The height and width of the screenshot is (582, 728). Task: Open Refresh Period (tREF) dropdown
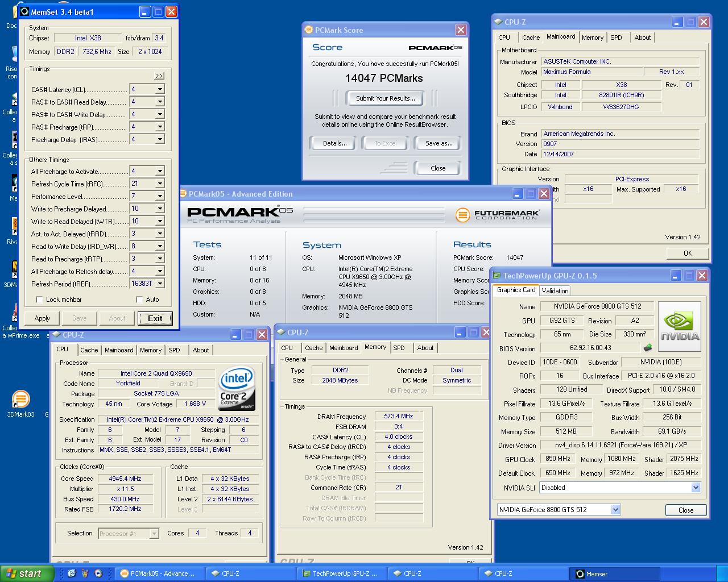click(160, 284)
